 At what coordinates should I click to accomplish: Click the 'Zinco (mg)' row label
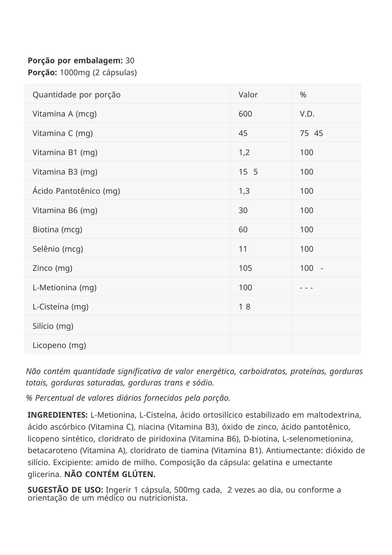pos(52,268)
